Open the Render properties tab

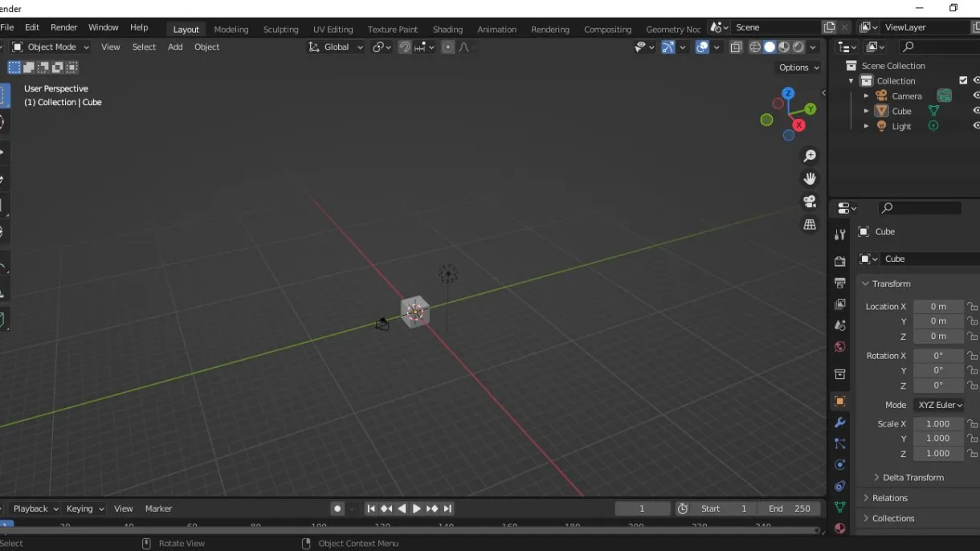(839, 261)
